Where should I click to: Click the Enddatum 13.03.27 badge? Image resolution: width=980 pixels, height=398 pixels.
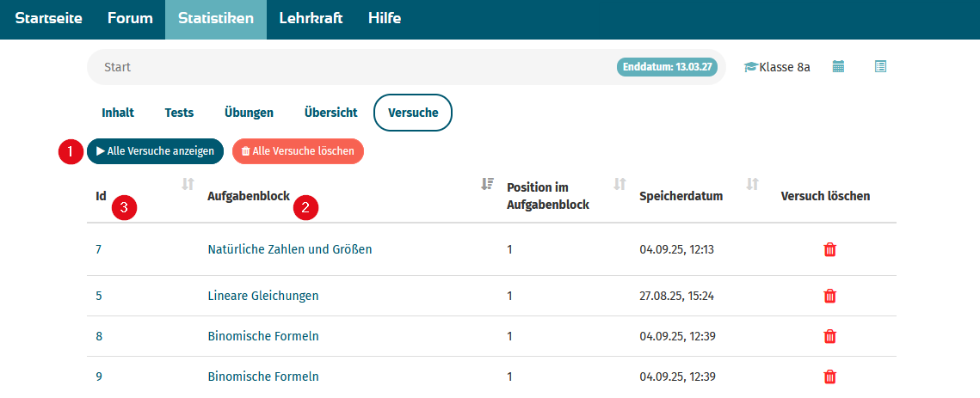667,67
